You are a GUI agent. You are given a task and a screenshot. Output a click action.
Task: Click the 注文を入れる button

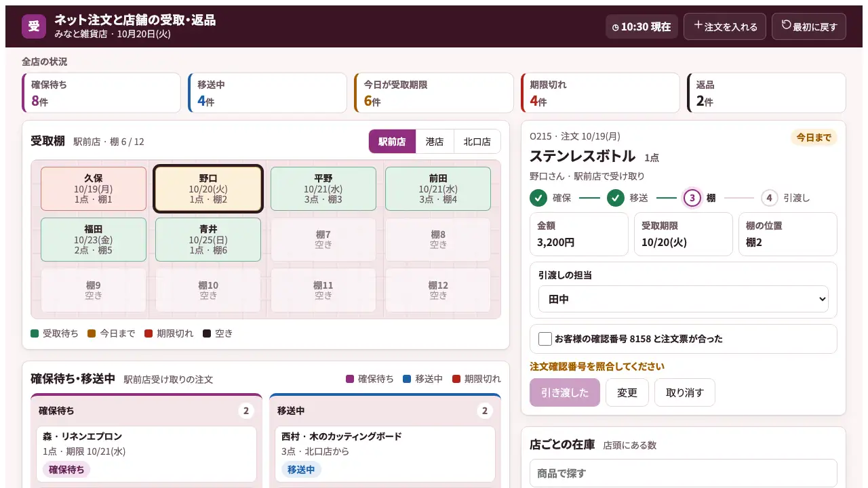725,26
